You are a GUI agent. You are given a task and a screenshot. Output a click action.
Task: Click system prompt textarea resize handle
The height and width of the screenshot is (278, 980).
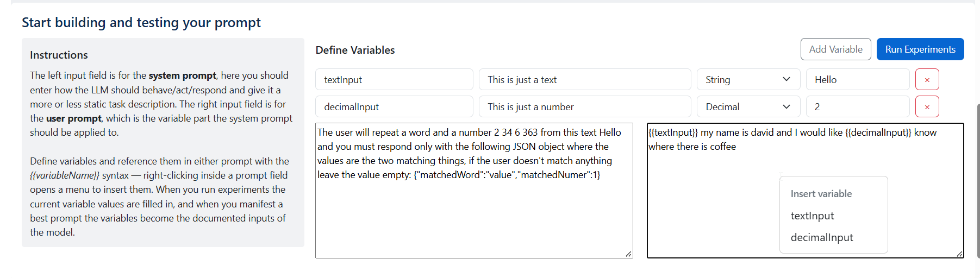point(628,254)
